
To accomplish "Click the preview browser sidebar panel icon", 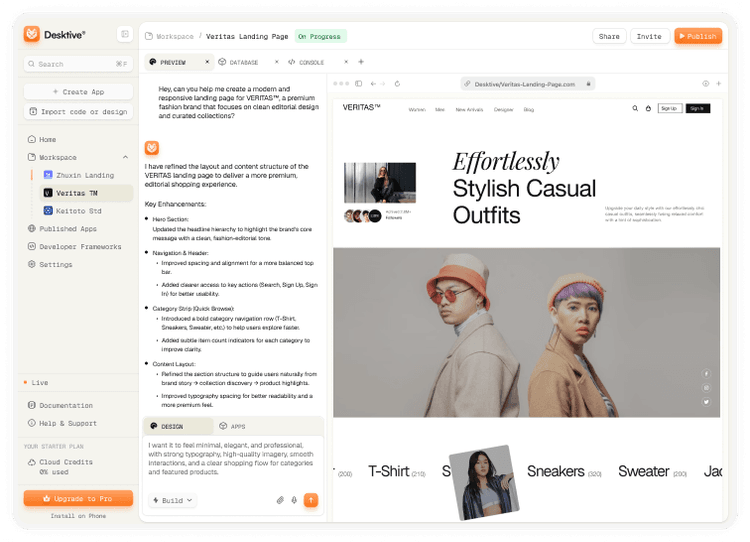I will point(358,83).
